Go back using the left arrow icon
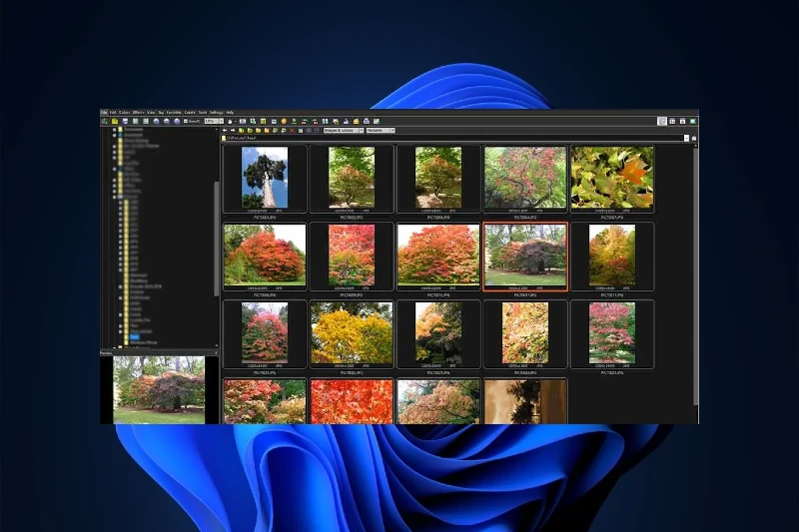 tap(224, 131)
